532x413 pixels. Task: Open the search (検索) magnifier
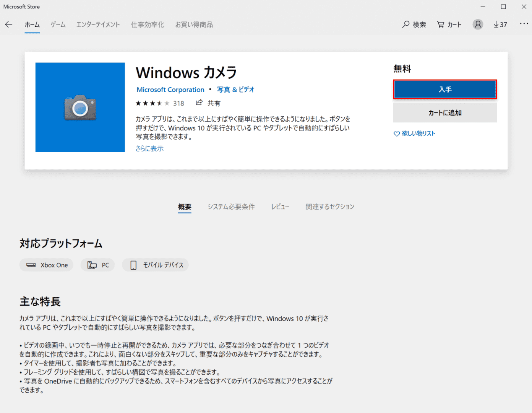coord(414,24)
